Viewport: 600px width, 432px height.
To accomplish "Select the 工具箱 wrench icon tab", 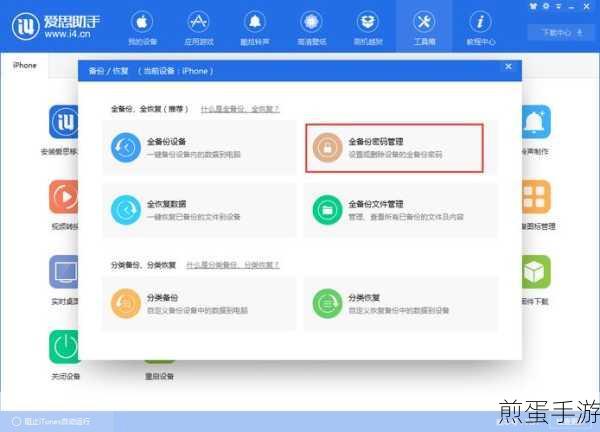I will [424, 28].
